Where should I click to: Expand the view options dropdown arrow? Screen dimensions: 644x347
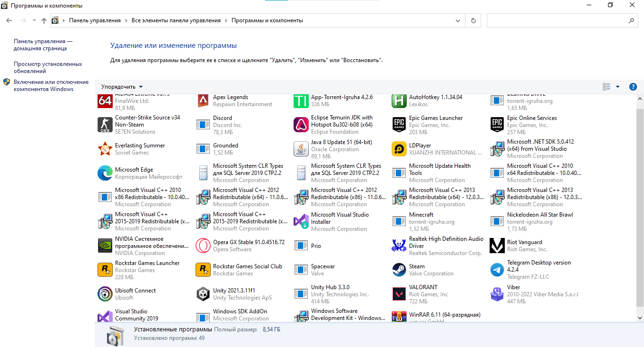click(x=617, y=87)
